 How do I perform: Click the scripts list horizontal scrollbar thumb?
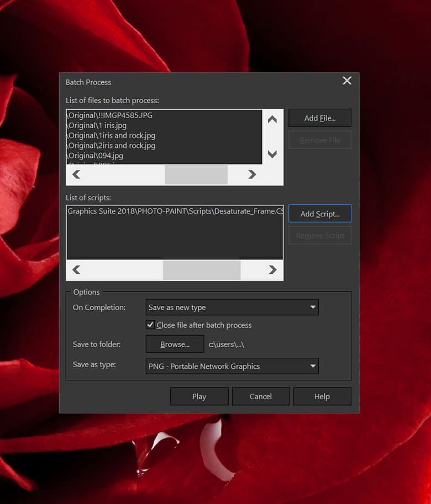[201, 270]
